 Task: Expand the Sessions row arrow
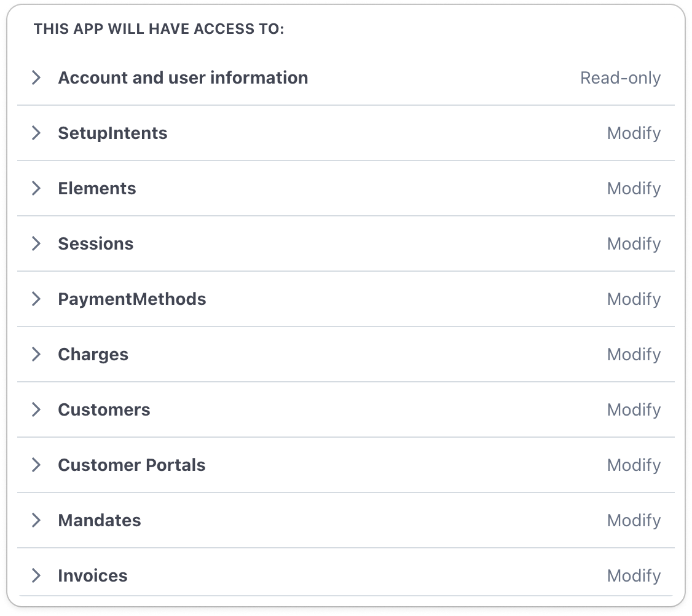click(37, 243)
